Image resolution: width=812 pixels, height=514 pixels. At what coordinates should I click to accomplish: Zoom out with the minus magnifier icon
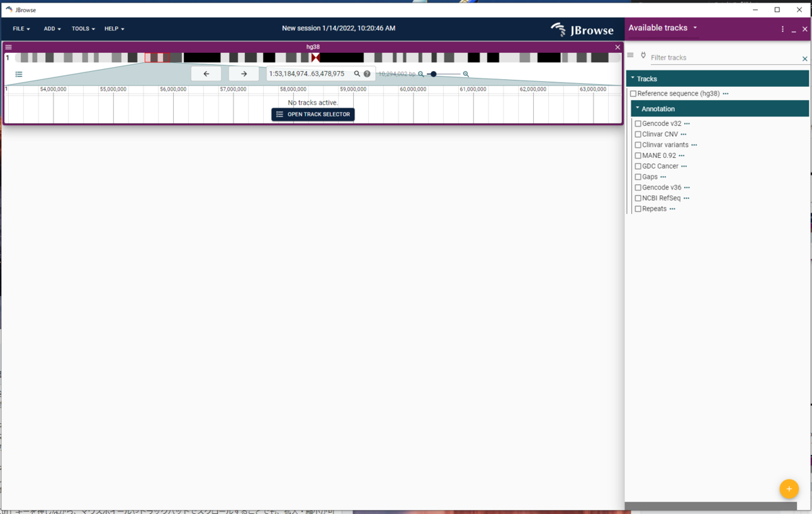[421, 74]
